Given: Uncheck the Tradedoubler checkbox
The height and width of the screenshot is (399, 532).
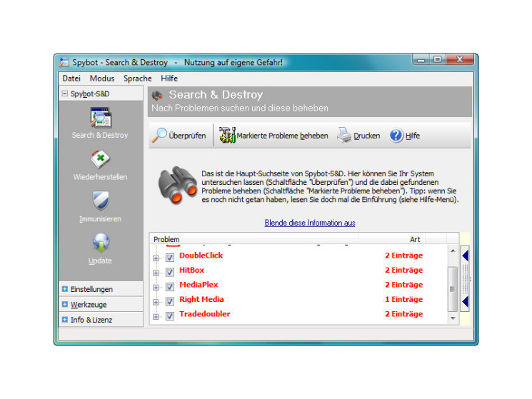Looking at the screenshot, I should coord(170,316).
